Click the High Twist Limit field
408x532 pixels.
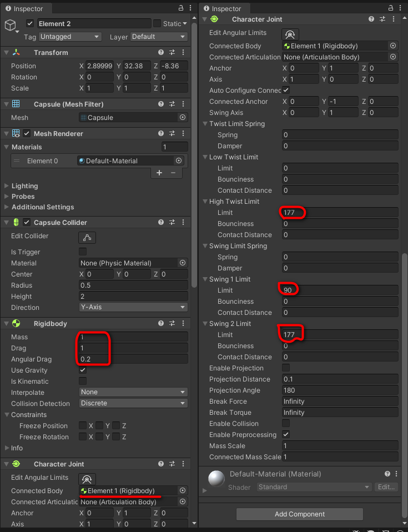pyautogui.click(x=340, y=213)
